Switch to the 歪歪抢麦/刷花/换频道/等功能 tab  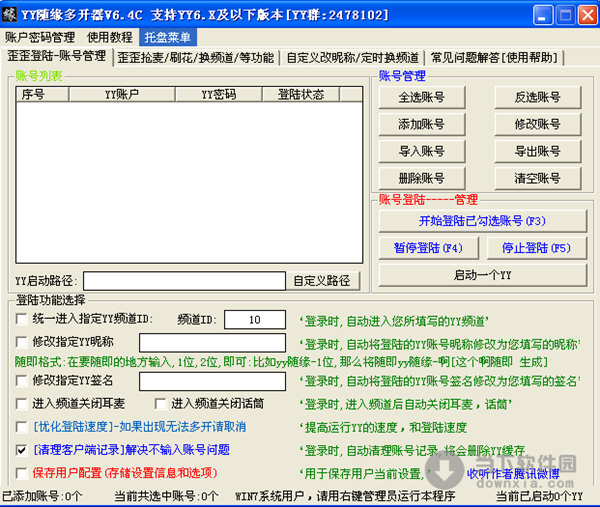pos(195,57)
